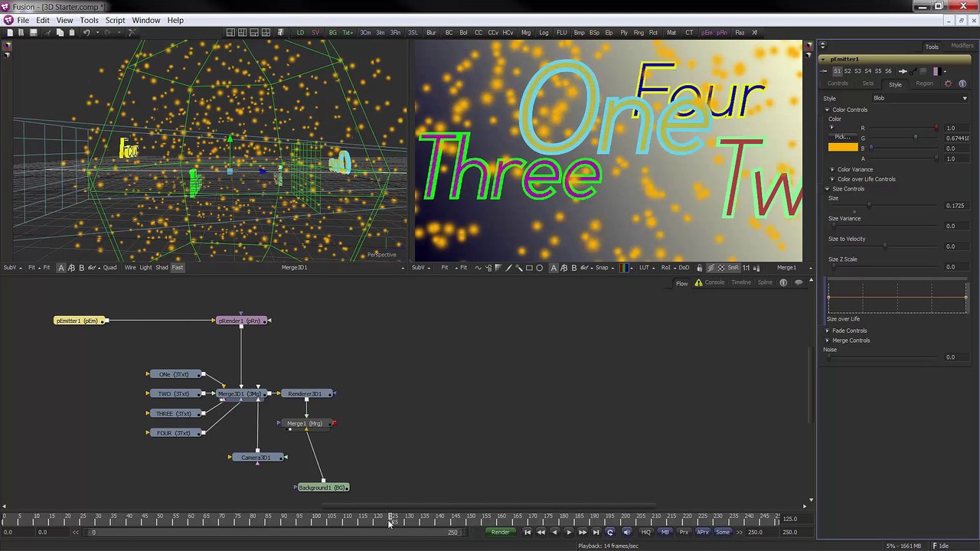Open the File menu
Screen dimensions: 980x551
click(x=23, y=20)
